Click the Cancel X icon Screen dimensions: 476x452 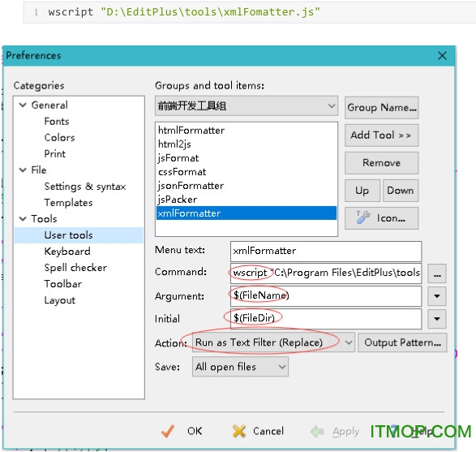click(x=239, y=431)
